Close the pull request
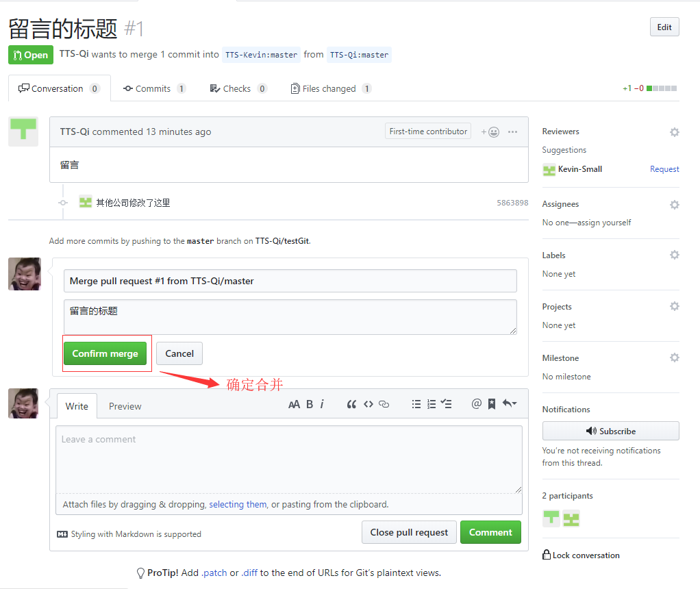 point(409,532)
